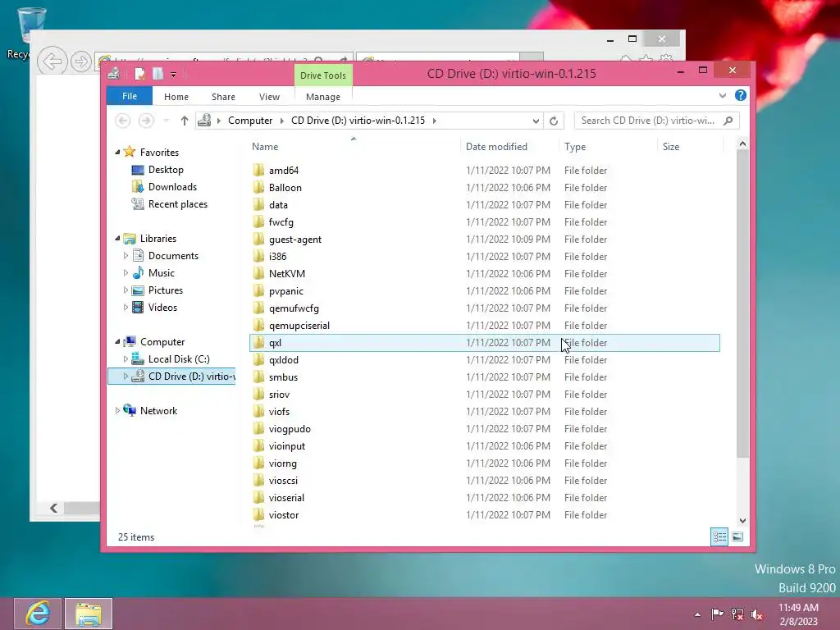
Task: Select Desktop in Favorites
Action: 166,170
